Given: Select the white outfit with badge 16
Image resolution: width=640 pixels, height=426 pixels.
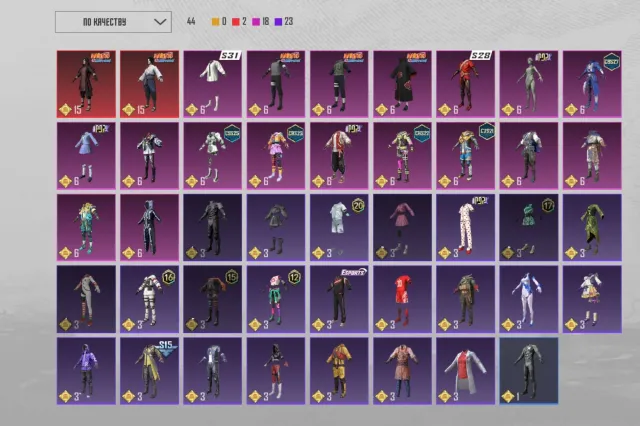Looking at the screenshot, I should pos(149,300).
